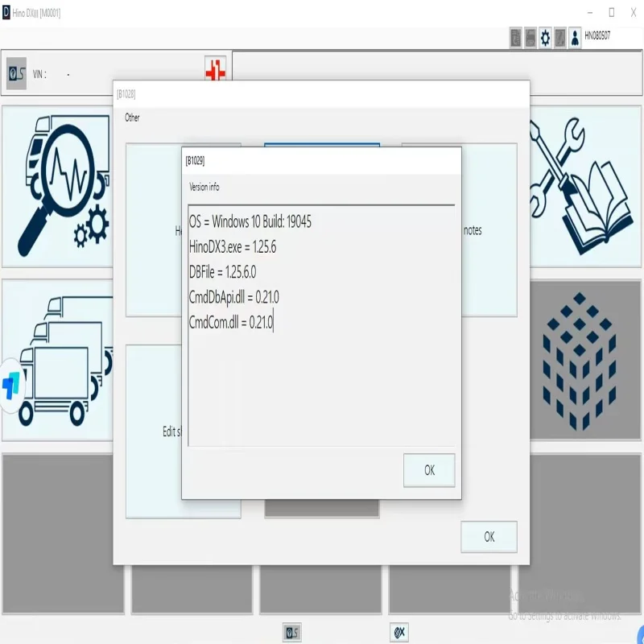
Task: Click the red cross icon near VIN bar
Action: coord(215,68)
